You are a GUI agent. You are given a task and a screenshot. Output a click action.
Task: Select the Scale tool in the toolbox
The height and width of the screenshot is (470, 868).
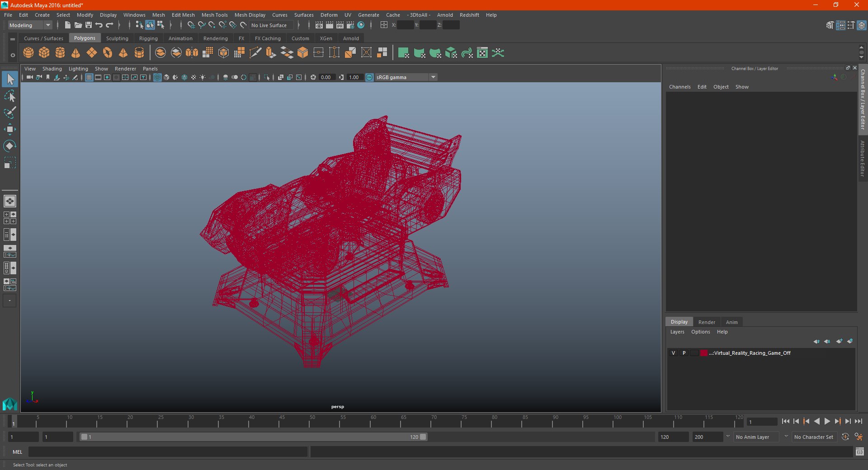tap(10, 162)
